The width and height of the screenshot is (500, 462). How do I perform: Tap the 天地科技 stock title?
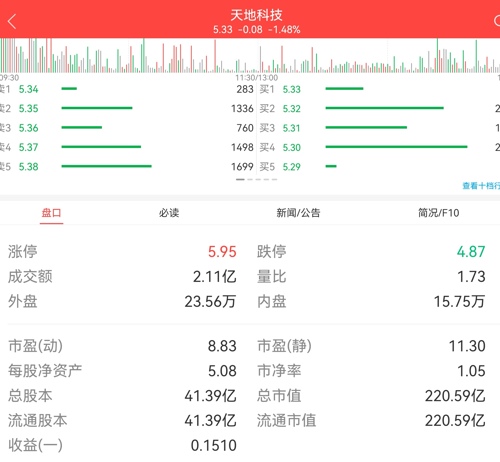(x=256, y=15)
